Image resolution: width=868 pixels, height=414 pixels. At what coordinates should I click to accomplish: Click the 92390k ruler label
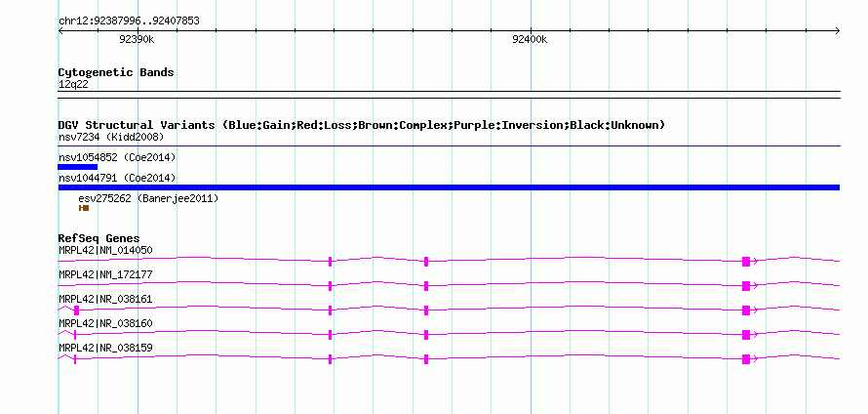137,39
